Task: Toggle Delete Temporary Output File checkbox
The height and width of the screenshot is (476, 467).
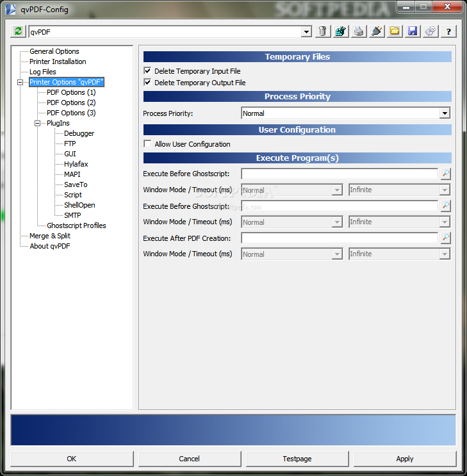Action: (147, 82)
